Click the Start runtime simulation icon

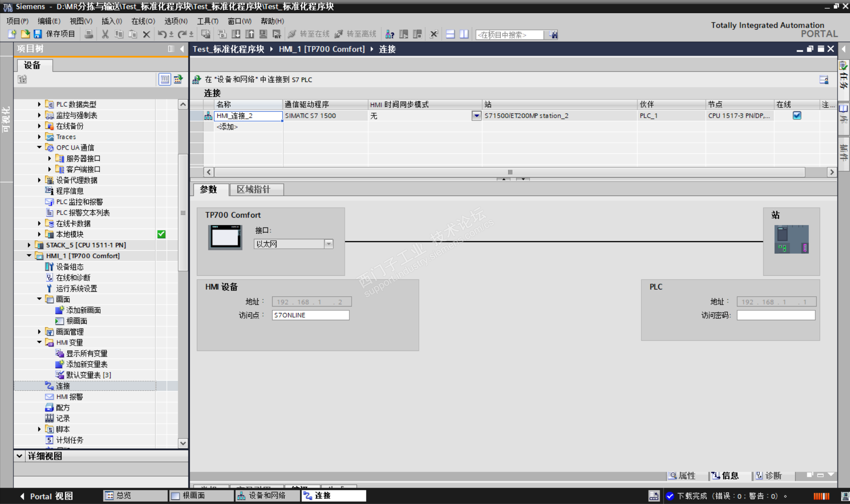[277, 34]
